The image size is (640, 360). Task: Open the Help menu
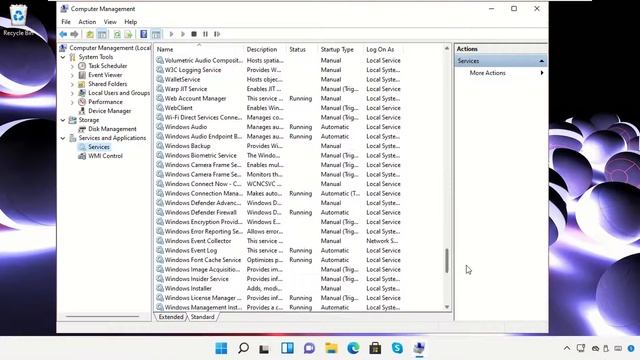(131, 22)
